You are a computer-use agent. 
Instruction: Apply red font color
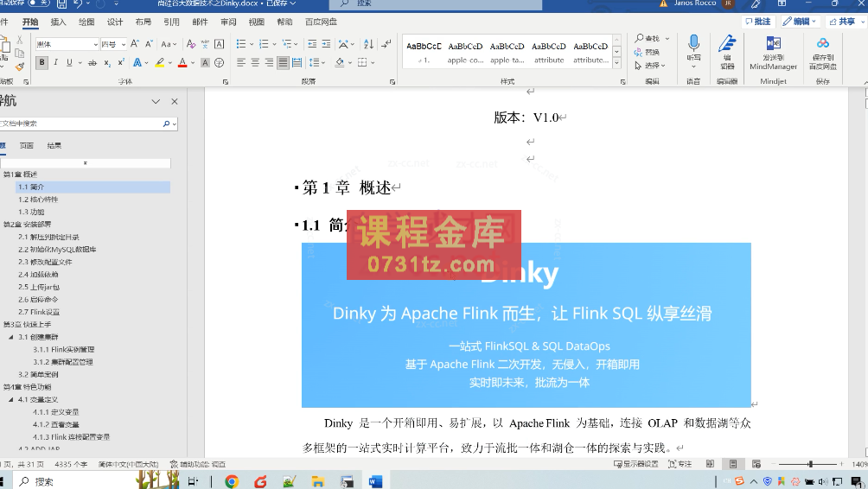[182, 62]
